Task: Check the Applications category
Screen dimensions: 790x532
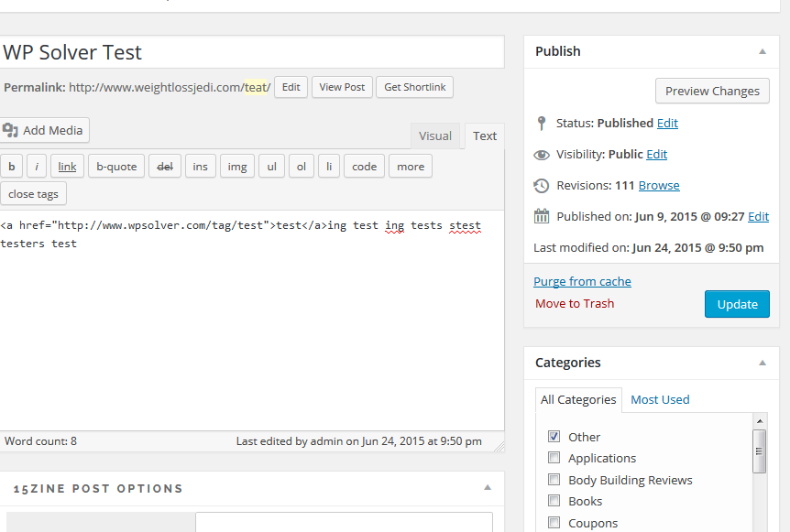Action: coord(554,458)
